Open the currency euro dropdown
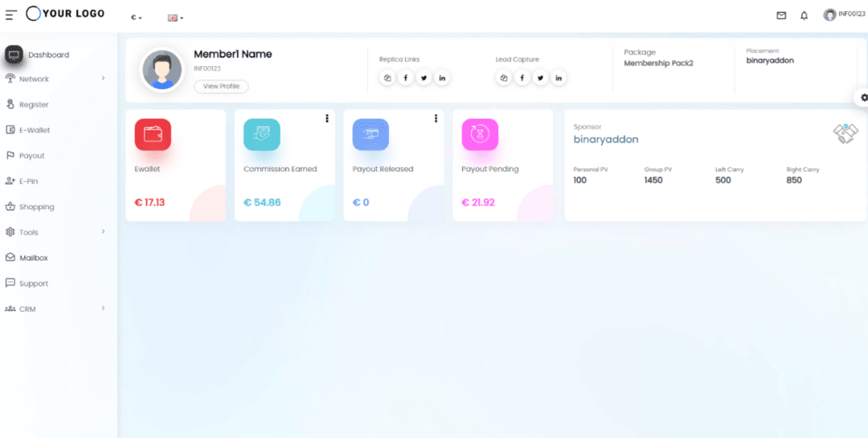Image resolution: width=868 pixels, height=438 pixels. coord(137,18)
